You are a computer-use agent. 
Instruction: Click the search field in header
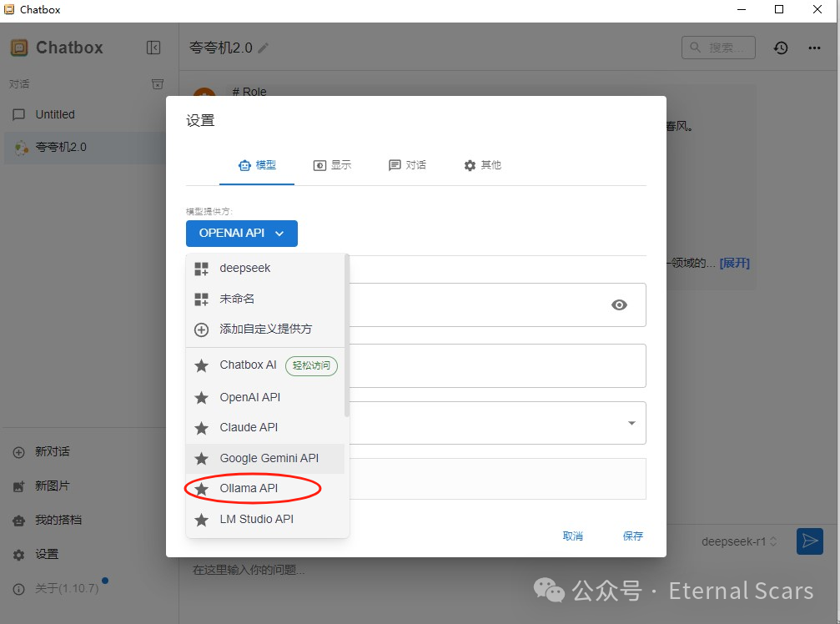coord(718,48)
